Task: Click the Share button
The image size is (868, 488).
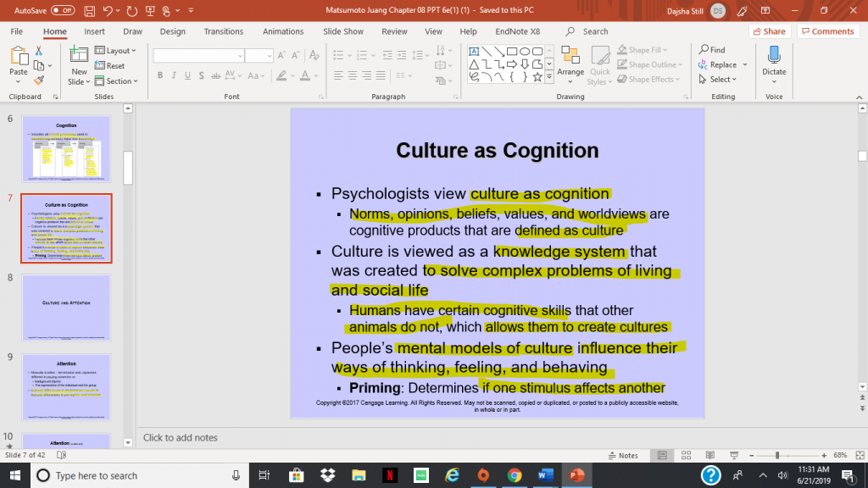Action: click(x=768, y=31)
